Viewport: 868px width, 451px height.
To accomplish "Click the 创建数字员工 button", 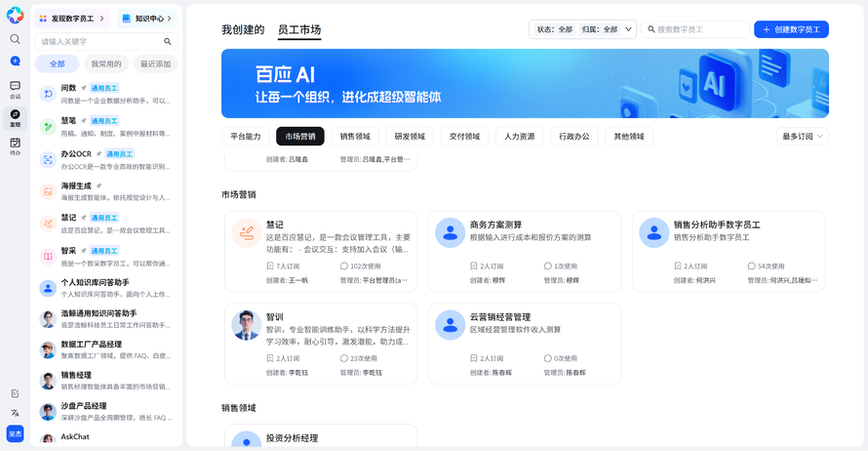I will pyautogui.click(x=791, y=29).
